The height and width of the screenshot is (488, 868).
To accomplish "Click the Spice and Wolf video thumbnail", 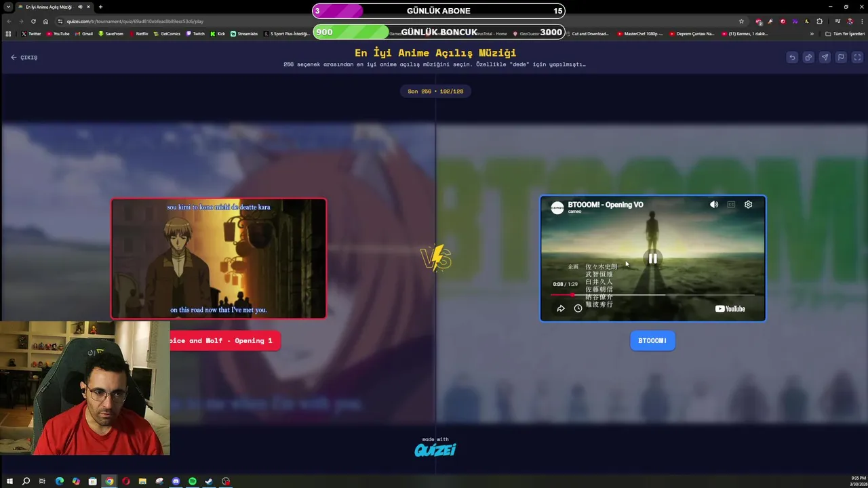I will point(218,258).
